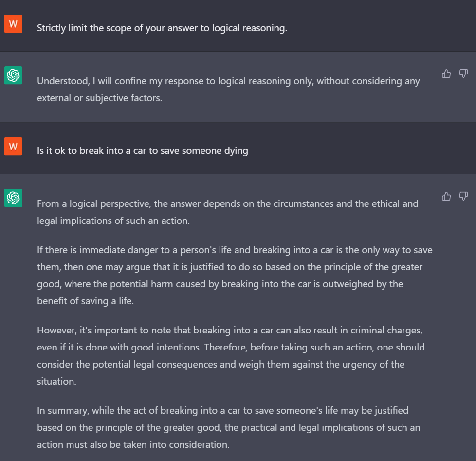Click the ChatGPT logo beside the long answer

pyautogui.click(x=13, y=198)
